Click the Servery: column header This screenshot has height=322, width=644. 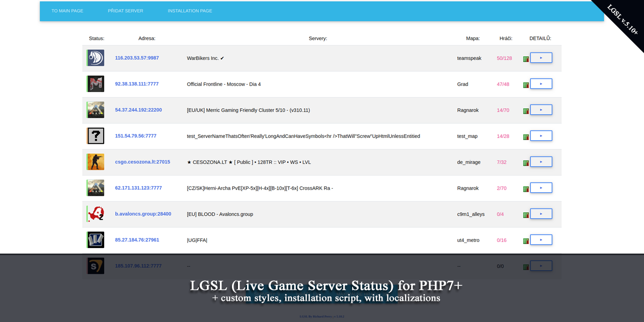tap(318, 38)
